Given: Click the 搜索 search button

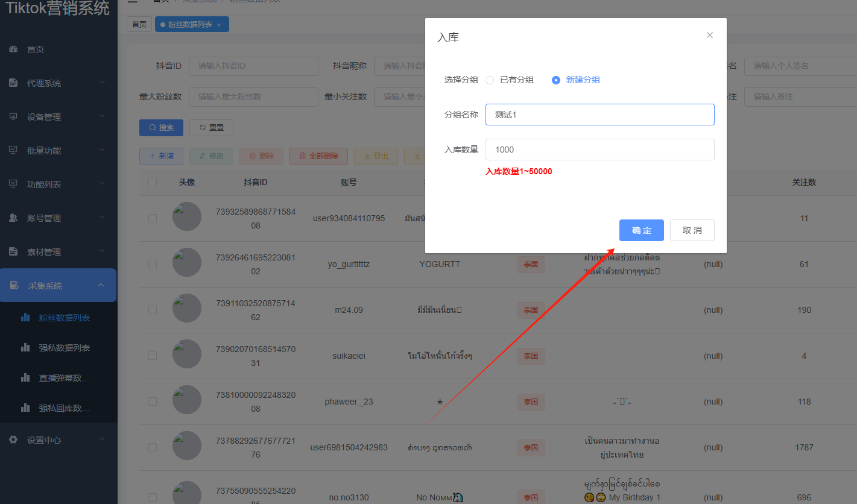Looking at the screenshot, I should [162, 128].
